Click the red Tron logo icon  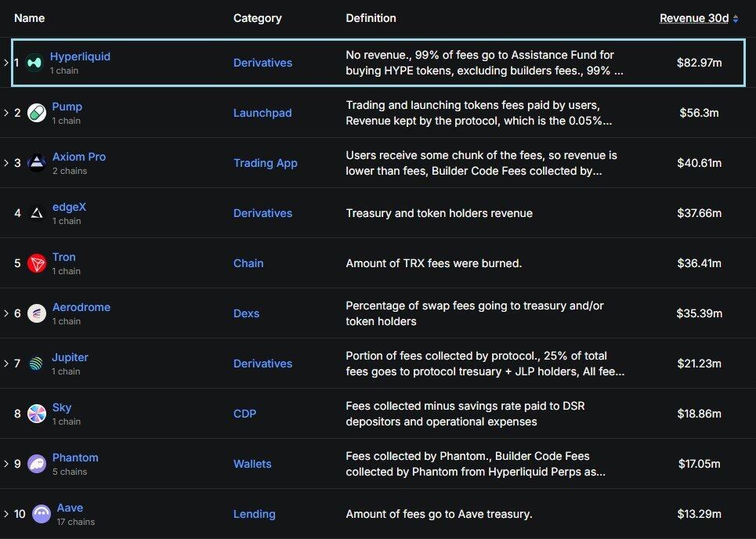[x=37, y=263]
